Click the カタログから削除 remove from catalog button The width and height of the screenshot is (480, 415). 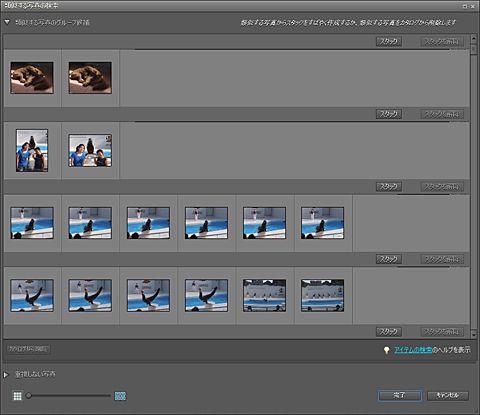tap(28, 349)
